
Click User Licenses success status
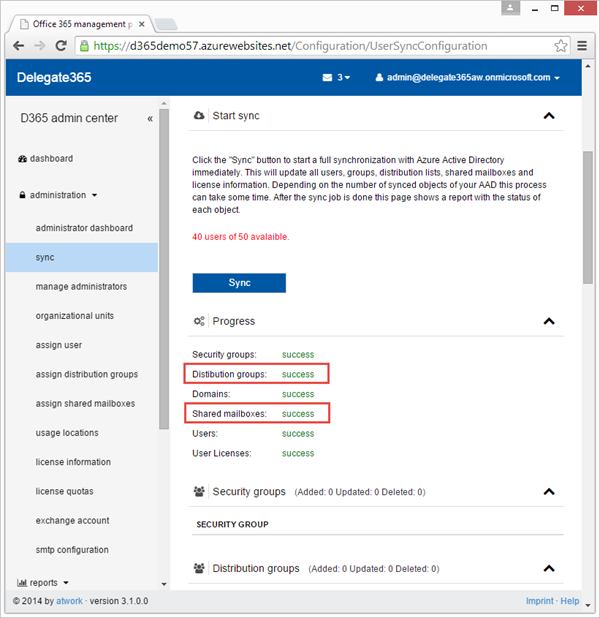(298, 453)
